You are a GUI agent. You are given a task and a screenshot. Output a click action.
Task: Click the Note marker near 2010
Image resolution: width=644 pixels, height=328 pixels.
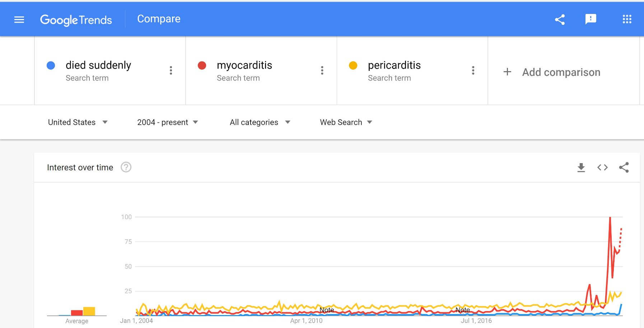click(327, 310)
